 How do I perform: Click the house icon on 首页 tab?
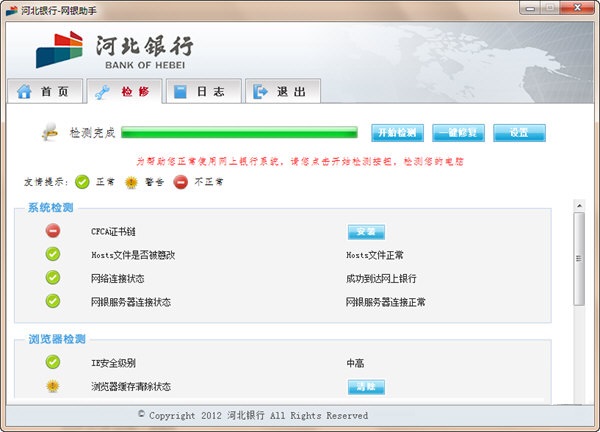24,92
